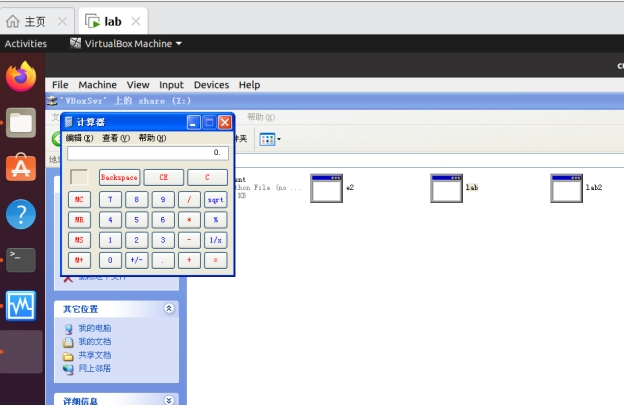This screenshot has width=624, height=406.
Task: Click the calculator MR button
Action: (x=79, y=220)
